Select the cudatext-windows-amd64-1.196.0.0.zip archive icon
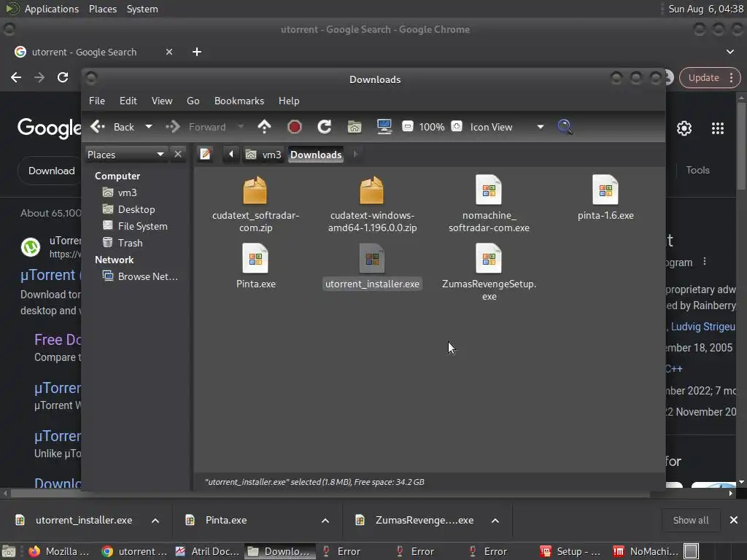This screenshot has height=560, width=747. (371, 190)
